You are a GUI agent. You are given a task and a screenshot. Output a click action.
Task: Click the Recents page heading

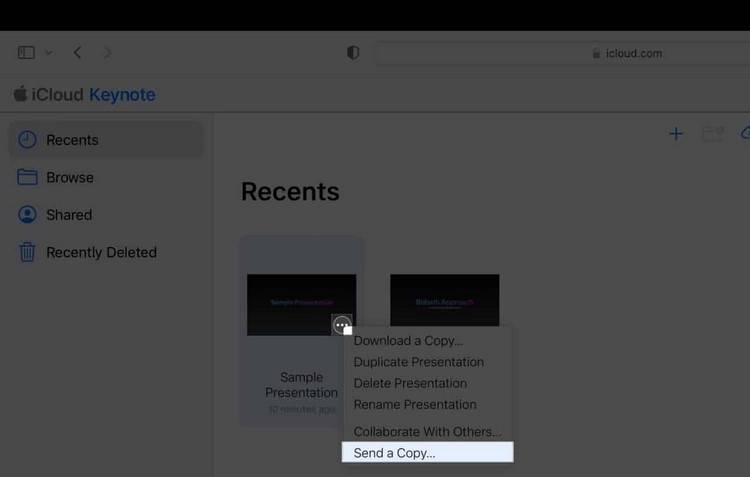(290, 192)
